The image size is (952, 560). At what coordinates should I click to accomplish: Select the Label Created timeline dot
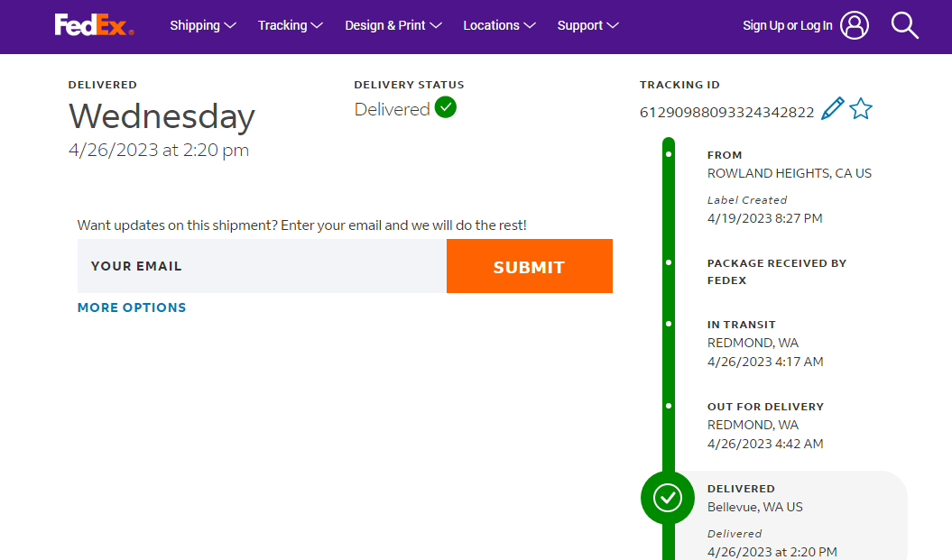pos(668,154)
